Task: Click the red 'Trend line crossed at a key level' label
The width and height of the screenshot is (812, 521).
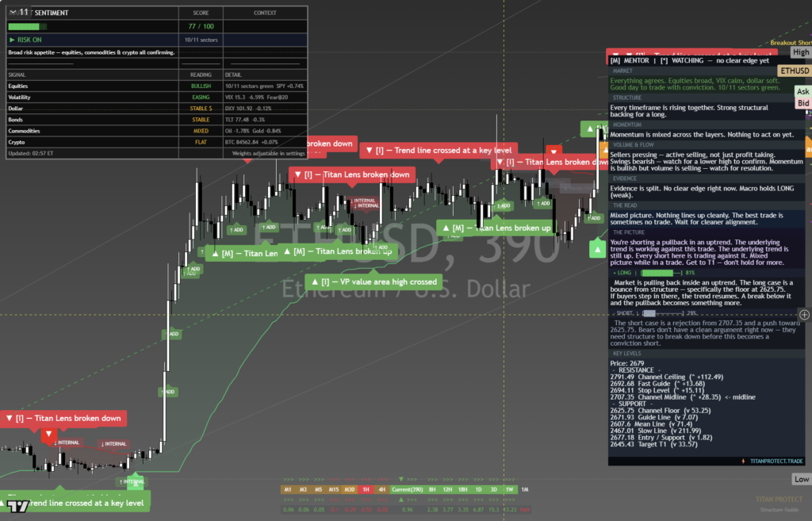Action: point(439,150)
